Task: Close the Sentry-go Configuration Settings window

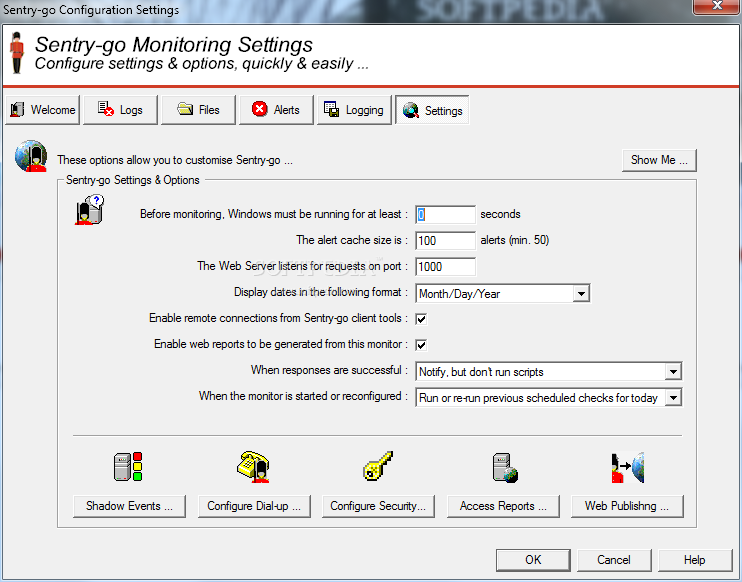Action: pos(717,6)
